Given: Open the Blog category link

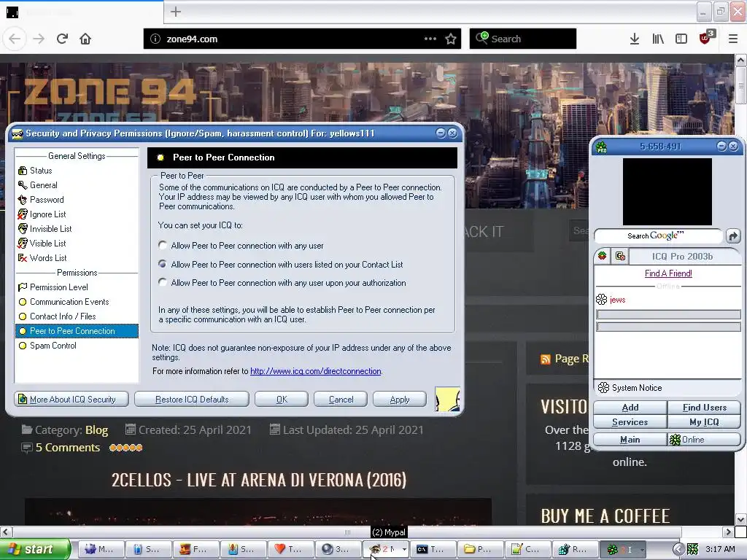Looking at the screenshot, I should [x=97, y=430].
